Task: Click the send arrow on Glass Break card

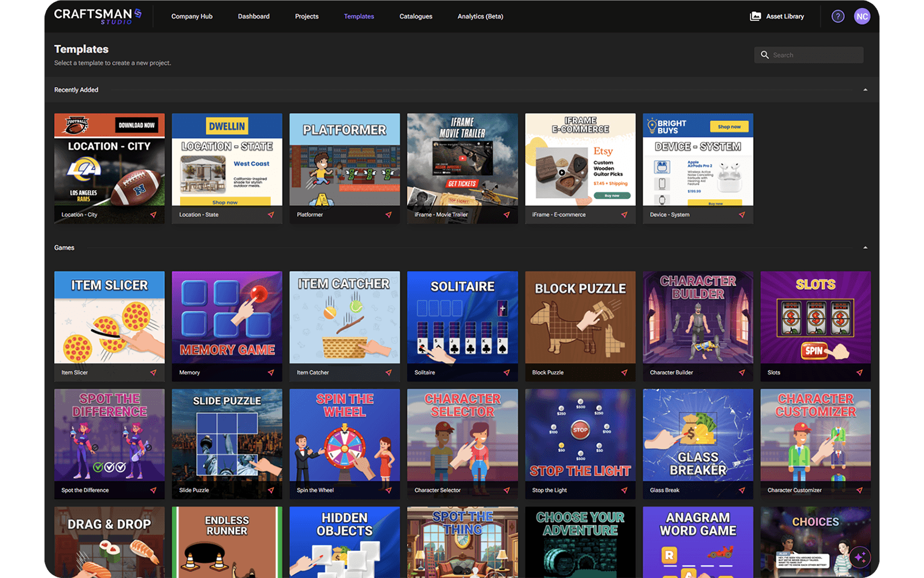Action: pyautogui.click(x=742, y=490)
